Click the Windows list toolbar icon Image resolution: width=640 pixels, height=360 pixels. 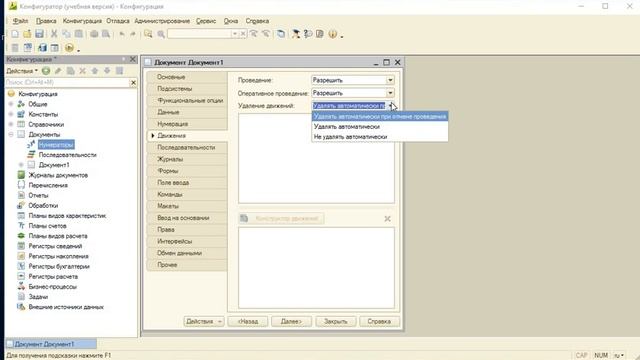click(281, 34)
